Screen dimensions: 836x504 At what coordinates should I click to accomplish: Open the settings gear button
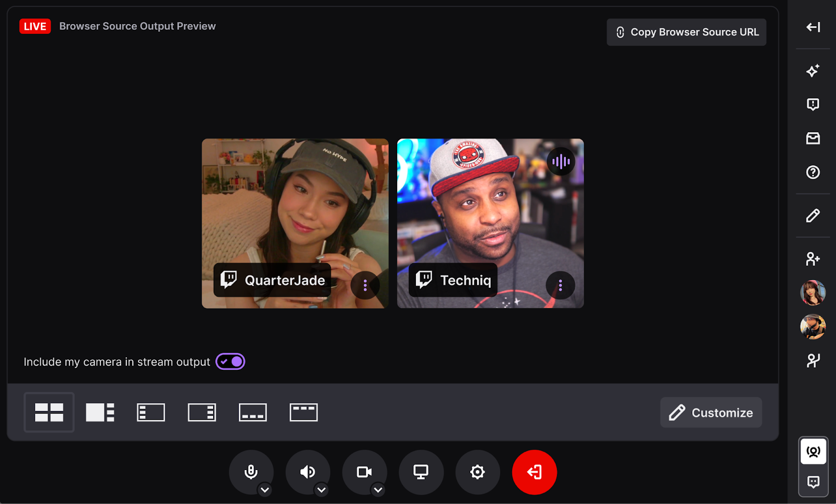477,472
